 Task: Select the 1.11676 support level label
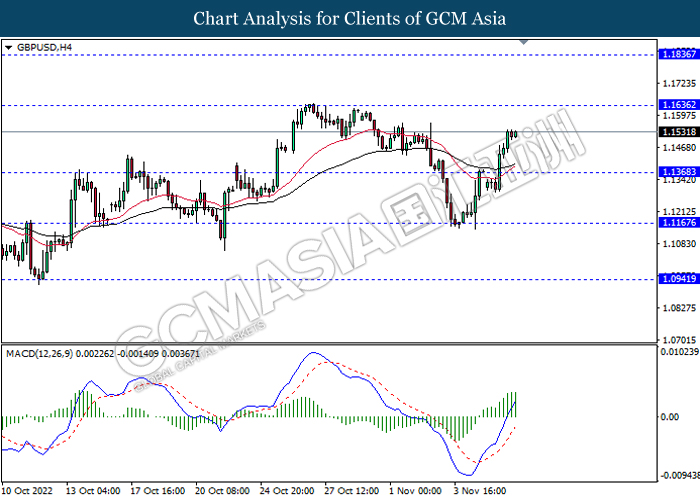pyautogui.click(x=679, y=223)
